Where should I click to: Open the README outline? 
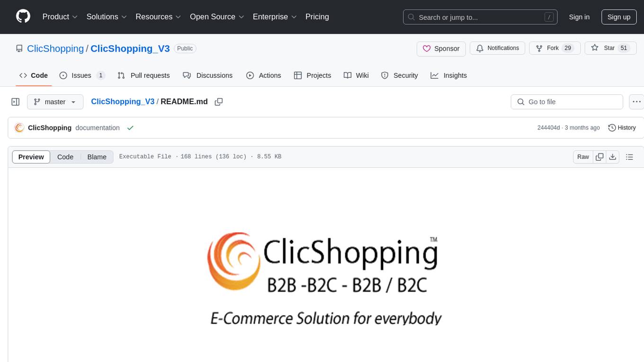[629, 157]
